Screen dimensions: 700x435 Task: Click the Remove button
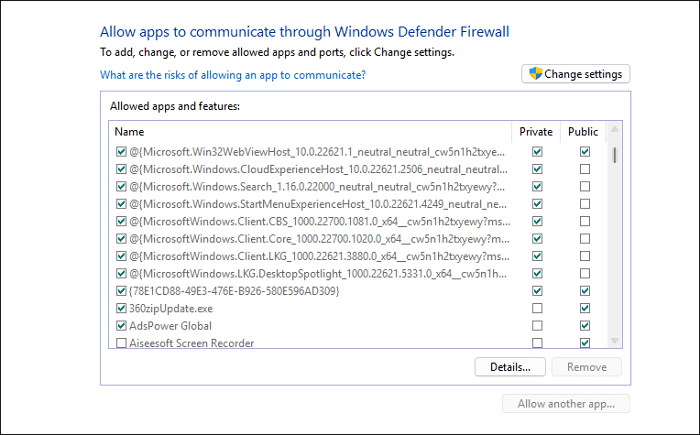tap(587, 367)
